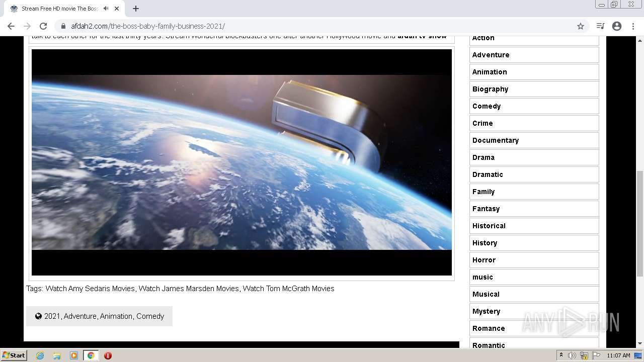Viewport: 644px width, 362px height.
Task: Open the Historical genre in sidebar
Action: (x=534, y=226)
